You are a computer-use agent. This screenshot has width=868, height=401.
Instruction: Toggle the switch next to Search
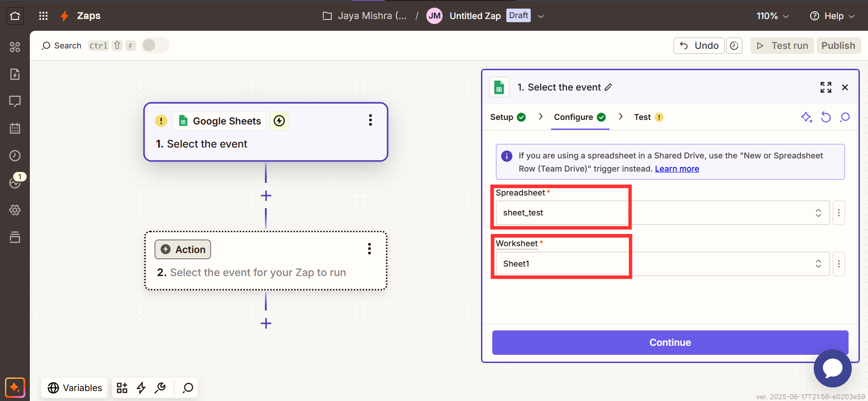pyautogui.click(x=155, y=45)
